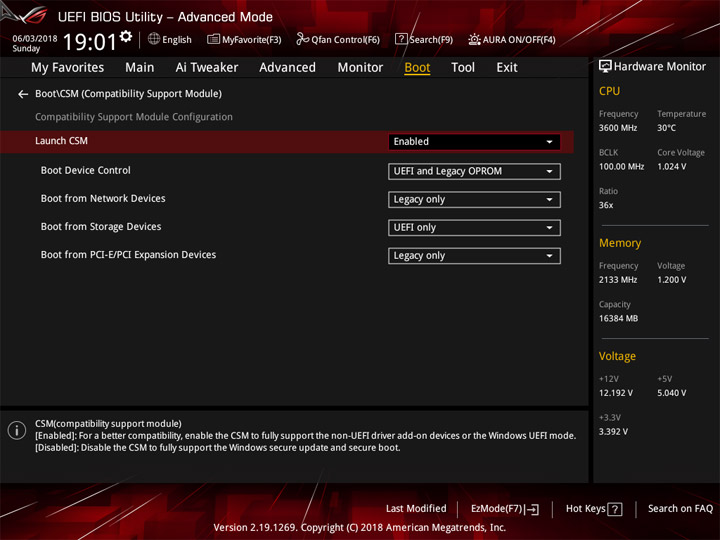This screenshot has width=720, height=540.
Task: Click the Hardware Monitor display icon
Action: coord(605,67)
